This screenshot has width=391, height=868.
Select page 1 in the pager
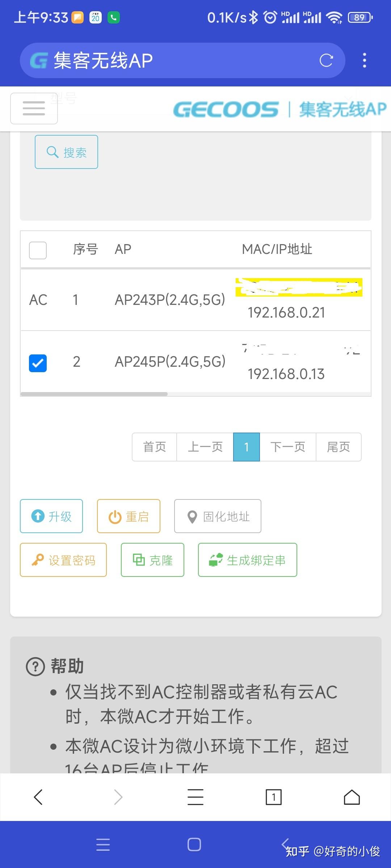(246, 447)
